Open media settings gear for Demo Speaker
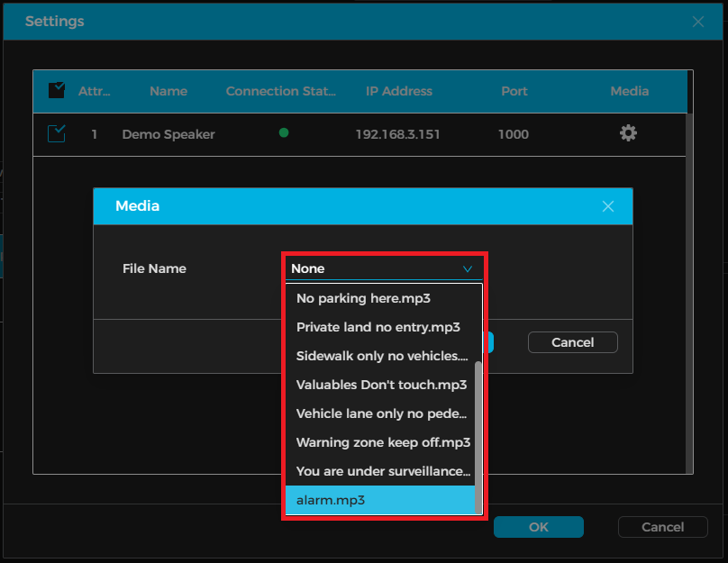 point(628,133)
